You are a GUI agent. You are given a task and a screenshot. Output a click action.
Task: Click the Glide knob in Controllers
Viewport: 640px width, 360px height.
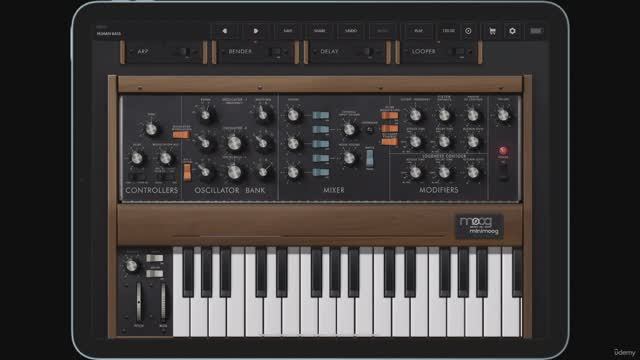137,158
